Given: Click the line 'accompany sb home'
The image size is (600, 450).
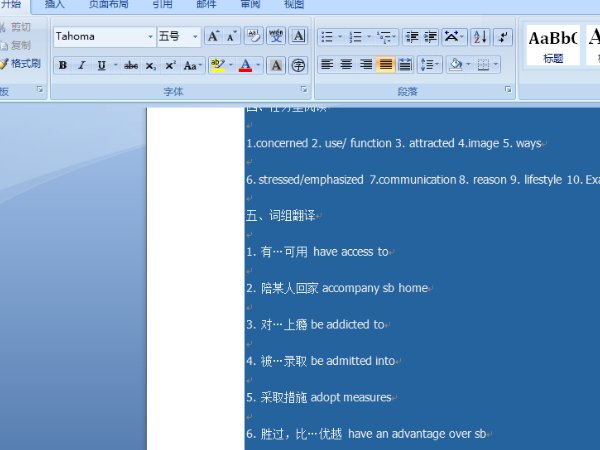Looking at the screenshot, I should (375, 288).
